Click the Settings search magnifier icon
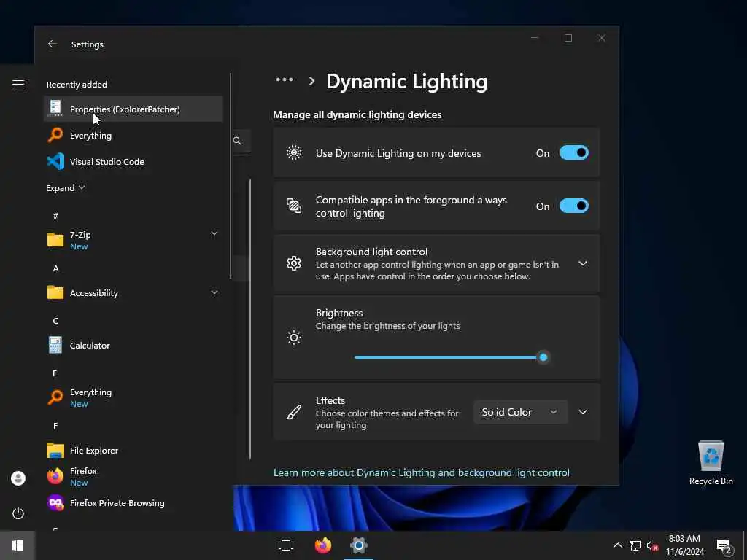This screenshot has height=560, width=747. [237, 141]
